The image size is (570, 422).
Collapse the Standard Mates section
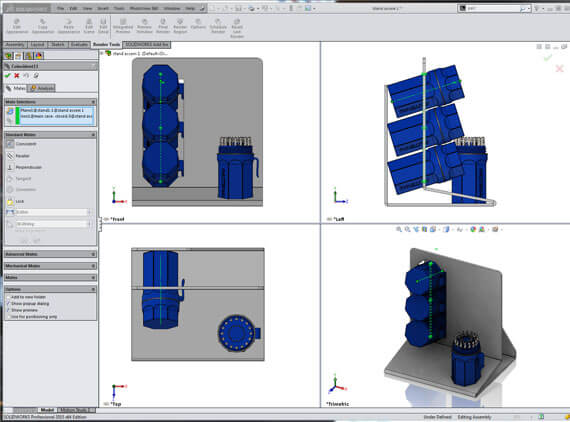coord(93,135)
